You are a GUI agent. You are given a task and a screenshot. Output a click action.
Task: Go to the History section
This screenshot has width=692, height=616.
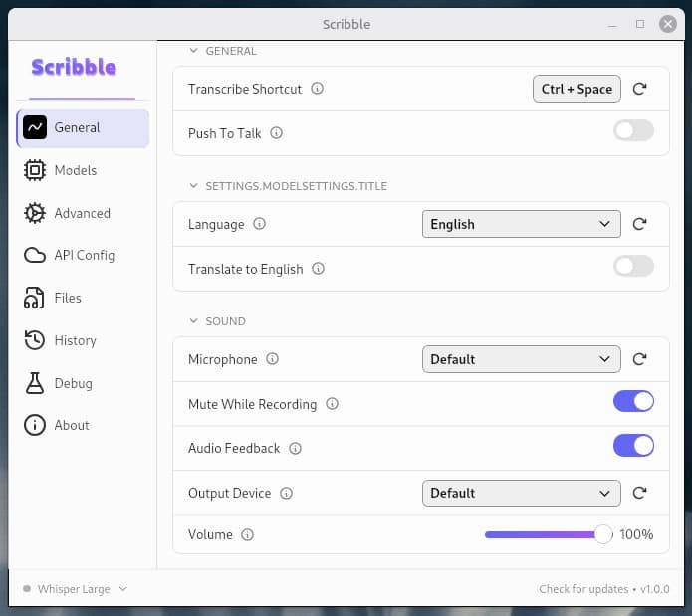point(75,340)
